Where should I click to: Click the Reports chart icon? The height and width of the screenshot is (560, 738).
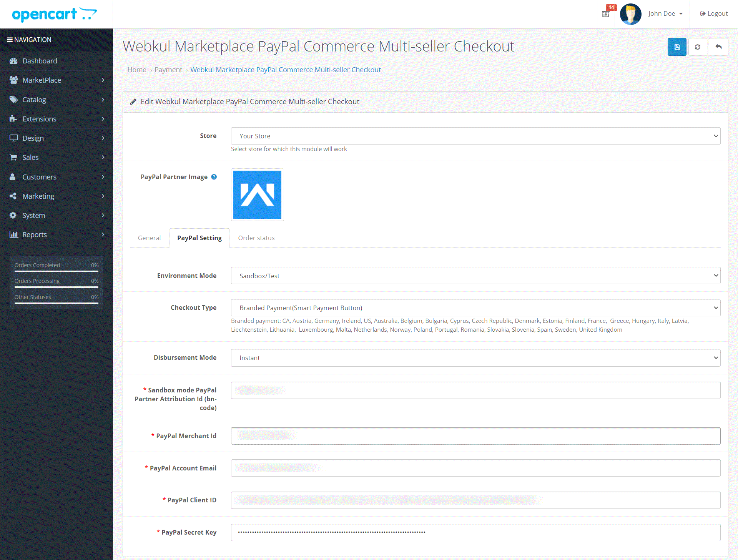(13, 234)
